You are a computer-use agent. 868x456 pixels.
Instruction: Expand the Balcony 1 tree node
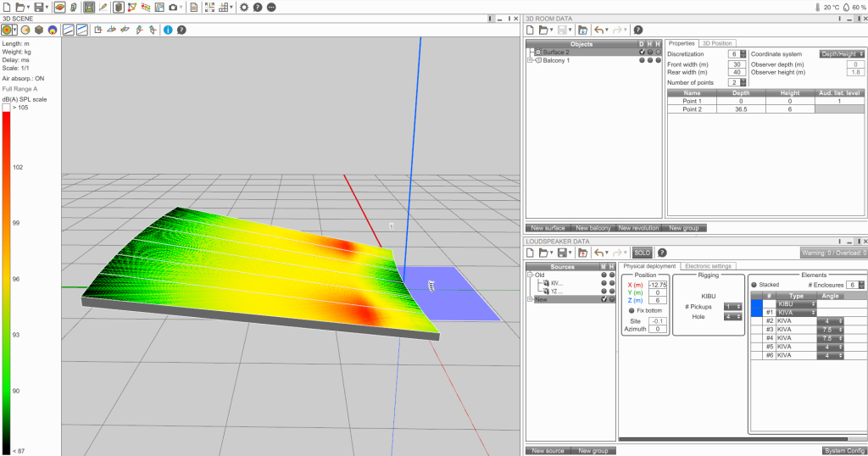point(530,60)
